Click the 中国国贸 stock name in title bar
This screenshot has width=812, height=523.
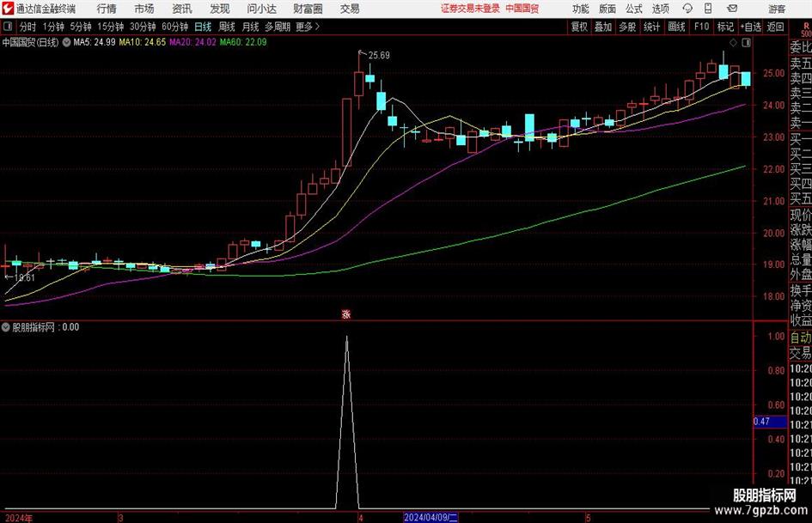[x=522, y=9]
